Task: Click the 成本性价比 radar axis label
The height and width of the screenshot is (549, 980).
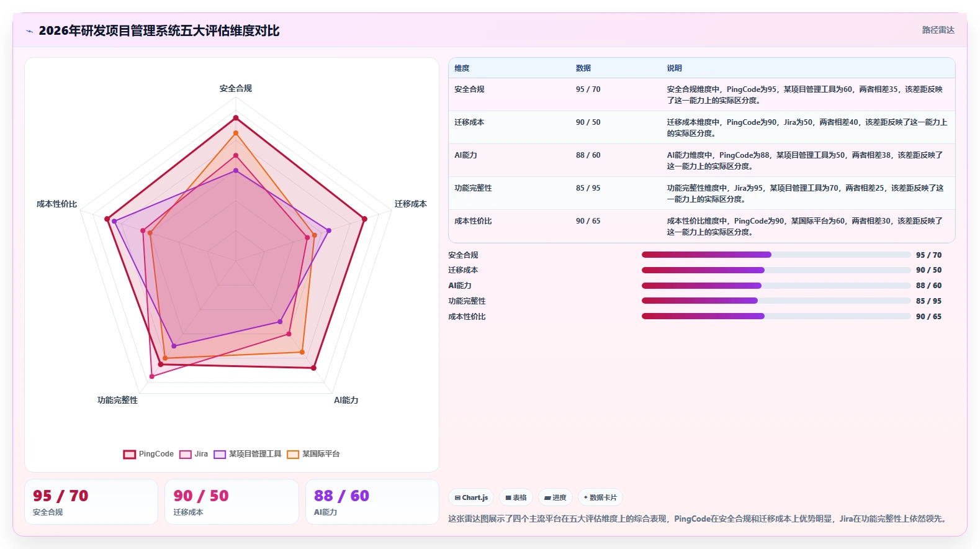Action: [x=56, y=204]
